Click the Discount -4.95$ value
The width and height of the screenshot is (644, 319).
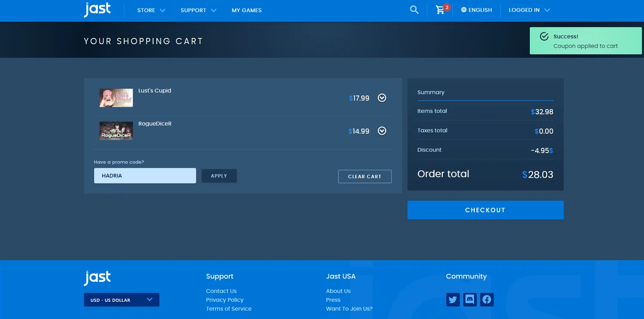tap(542, 151)
